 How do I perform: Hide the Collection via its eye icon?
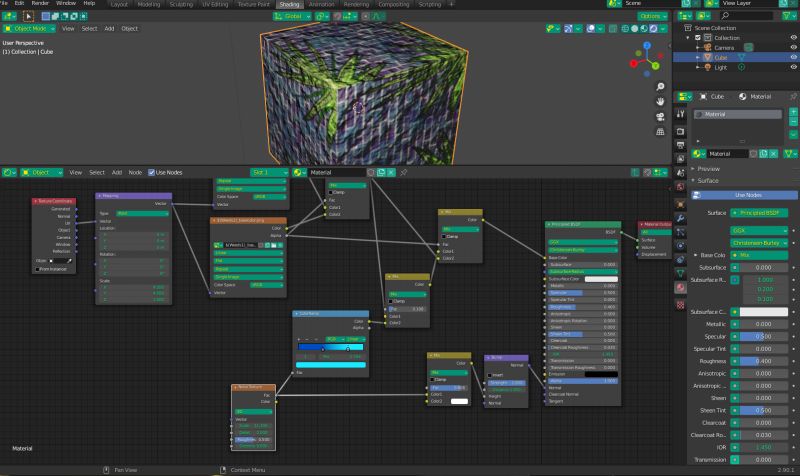coord(793,38)
